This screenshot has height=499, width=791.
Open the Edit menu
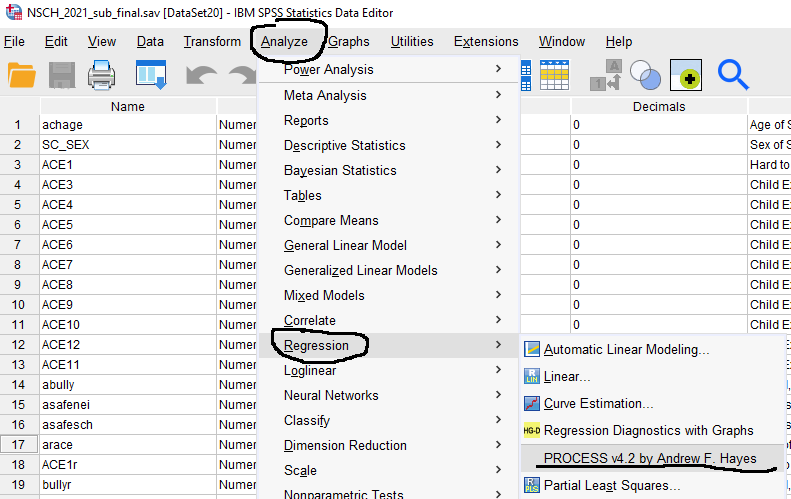pyautogui.click(x=56, y=41)
